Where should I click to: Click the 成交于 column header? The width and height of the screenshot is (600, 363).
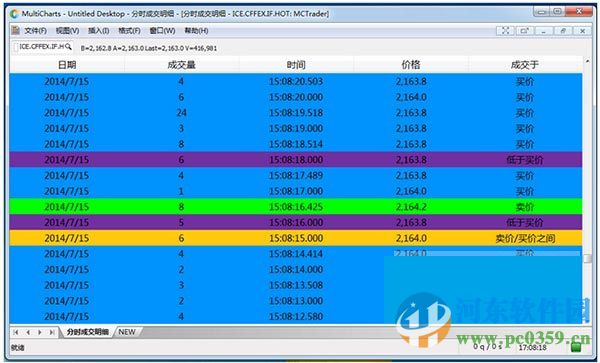pyautogui.click(x=525, y=65)
